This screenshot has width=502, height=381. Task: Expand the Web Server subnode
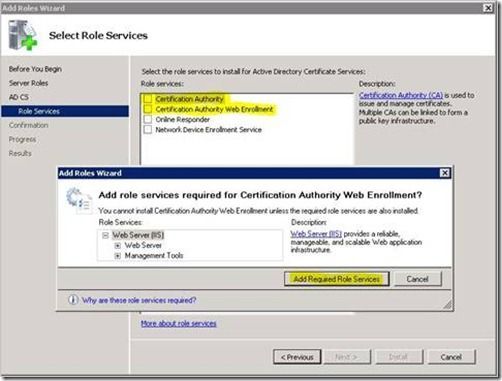(x=117, y=246)
